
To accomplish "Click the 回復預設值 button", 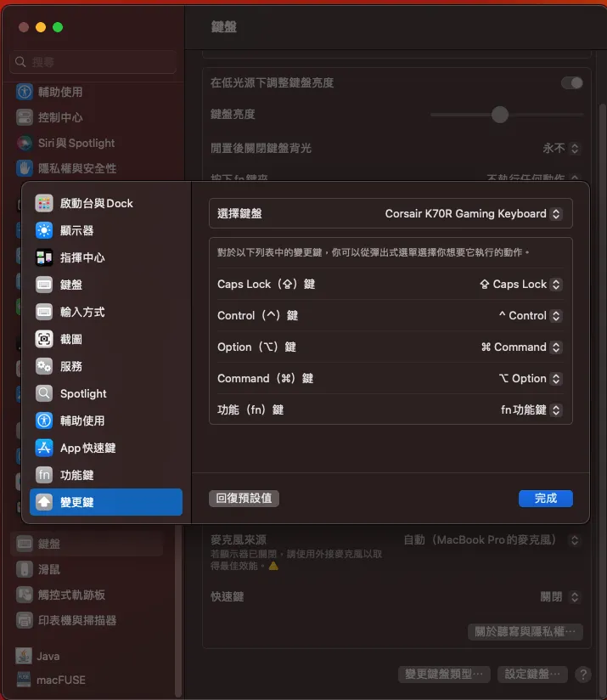I will point(244,499).
